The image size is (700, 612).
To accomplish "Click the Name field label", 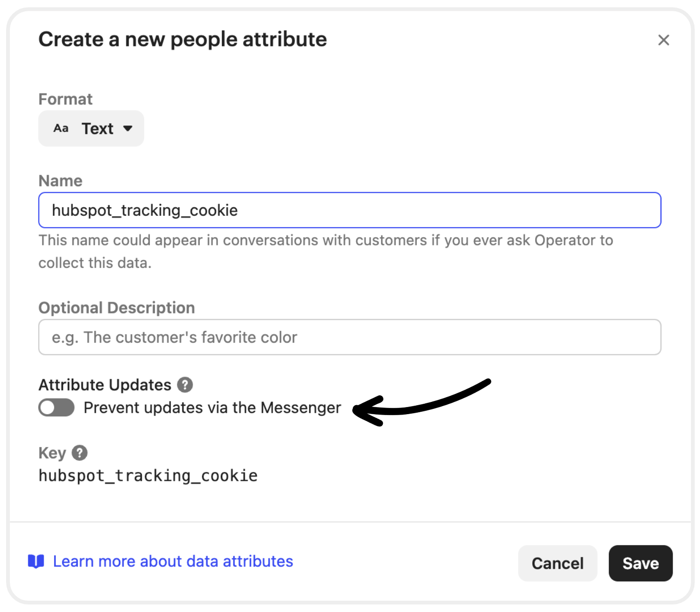I will [x=61, y=181].
